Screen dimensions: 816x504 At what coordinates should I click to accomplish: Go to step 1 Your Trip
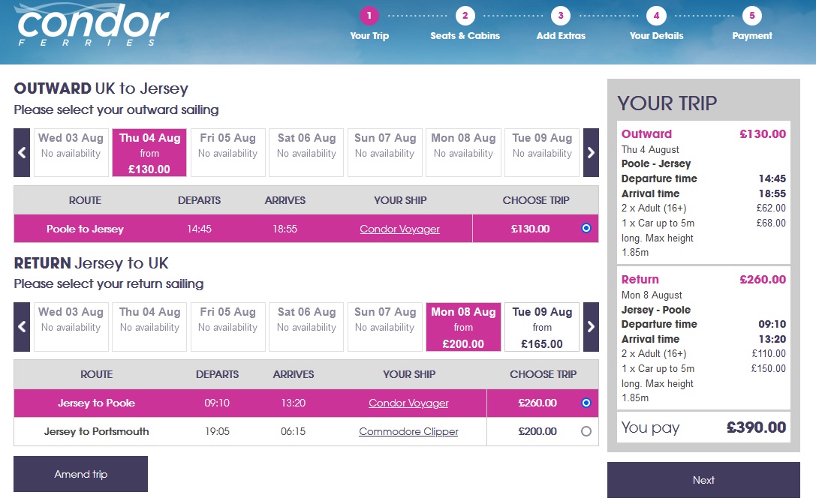(x=369, y=16)
